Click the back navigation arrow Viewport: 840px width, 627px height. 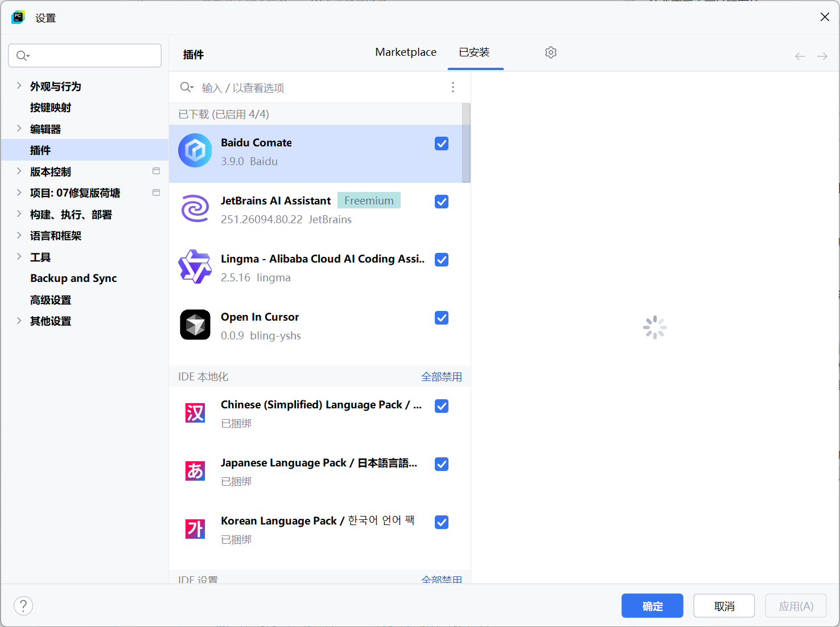click(800, 56)
